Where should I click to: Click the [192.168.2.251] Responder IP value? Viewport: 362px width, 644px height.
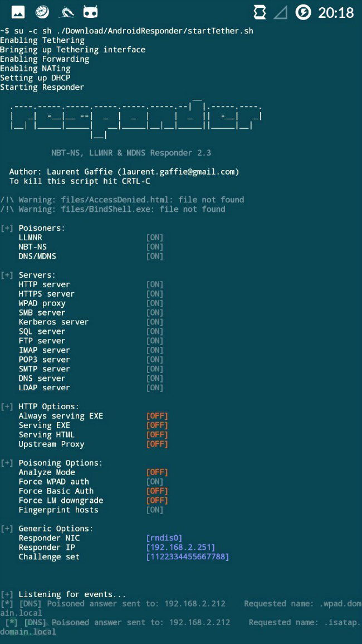click(180, 548)
